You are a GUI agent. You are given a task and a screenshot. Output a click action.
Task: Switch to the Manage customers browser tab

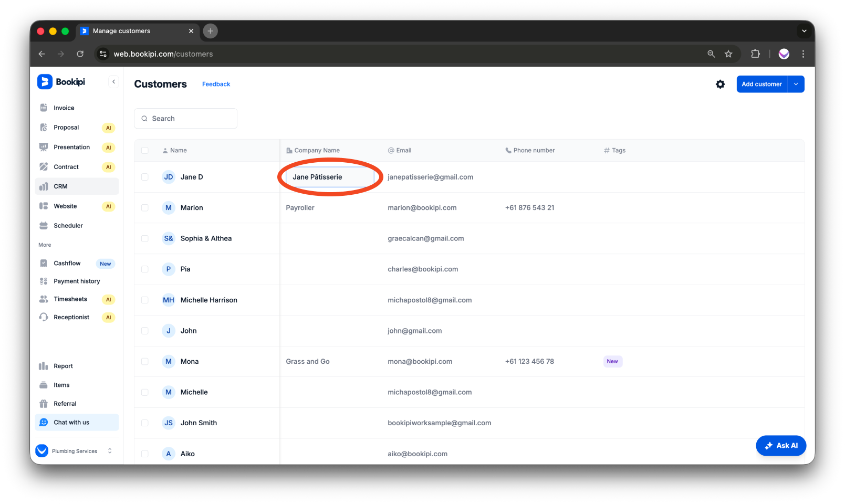121,31
